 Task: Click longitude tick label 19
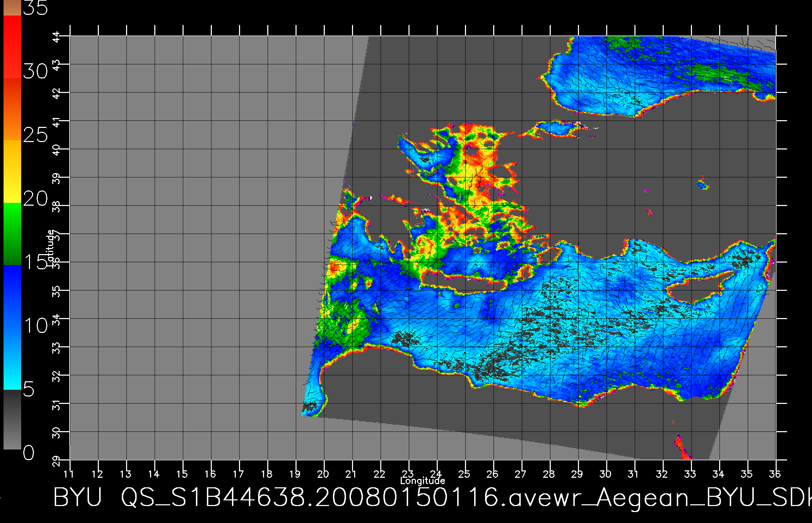coord(295,474)
